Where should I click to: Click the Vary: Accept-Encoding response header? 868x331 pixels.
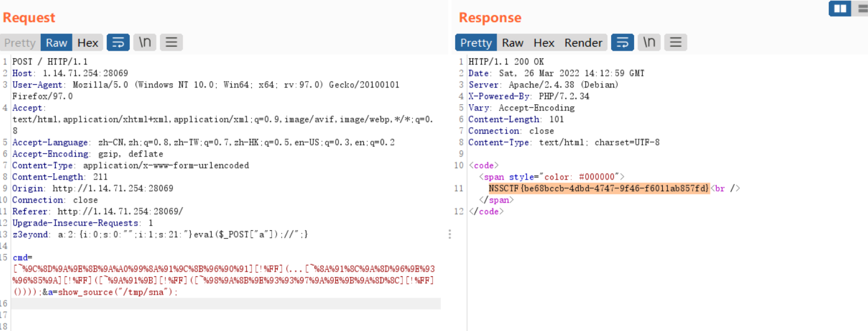pyautogui.click(x=521, y=108)
